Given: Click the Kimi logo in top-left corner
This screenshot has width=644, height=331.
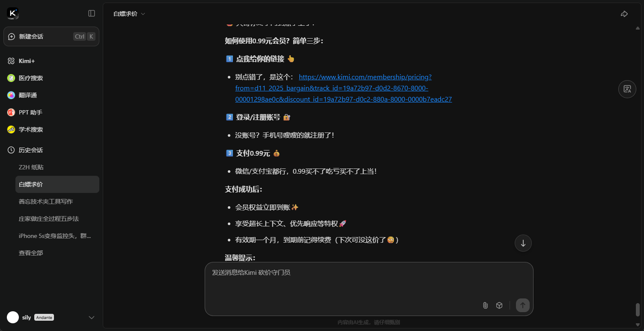Looking at the screenshot, I should [12, 13].
